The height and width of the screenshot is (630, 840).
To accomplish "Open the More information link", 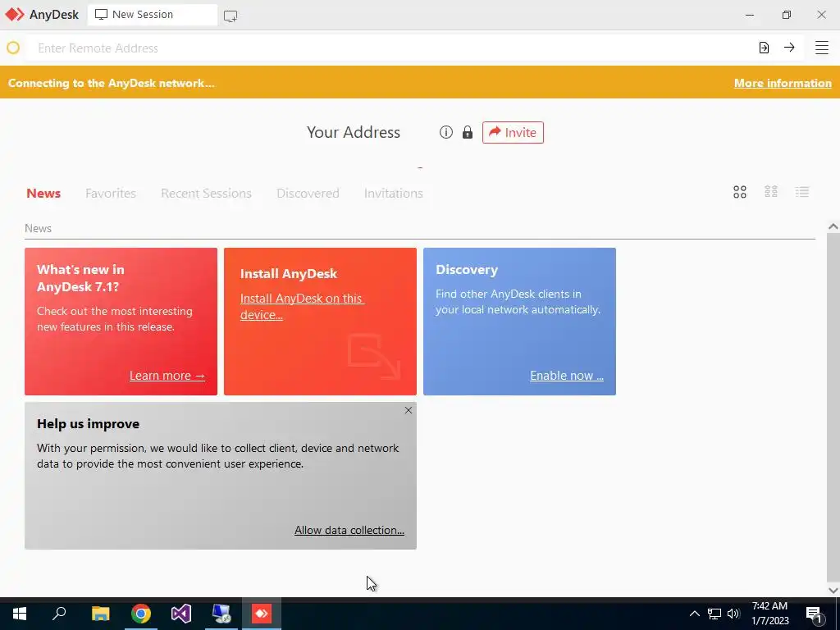I will tap(783, 83).
